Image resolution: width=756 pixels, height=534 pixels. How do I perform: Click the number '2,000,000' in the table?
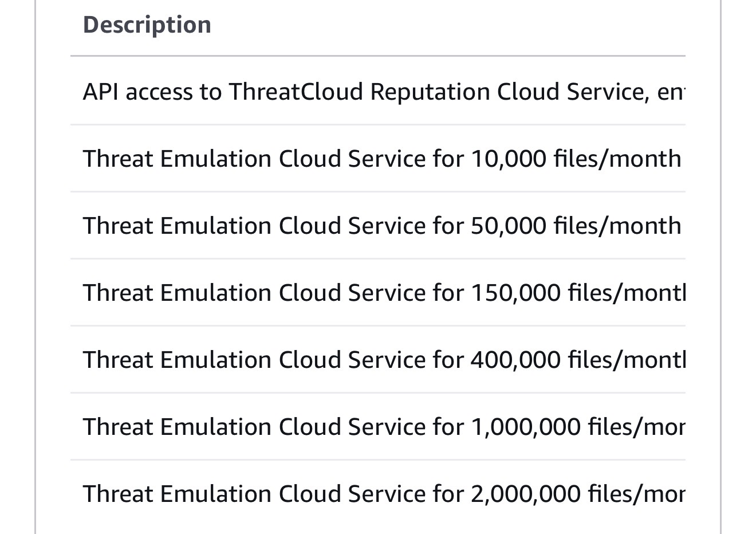tap(525, 494)
